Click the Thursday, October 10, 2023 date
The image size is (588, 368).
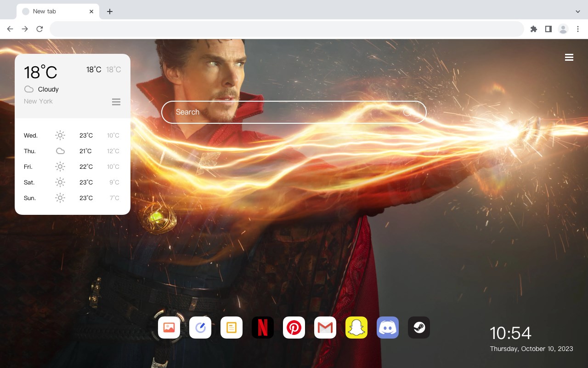coord(531,349)
